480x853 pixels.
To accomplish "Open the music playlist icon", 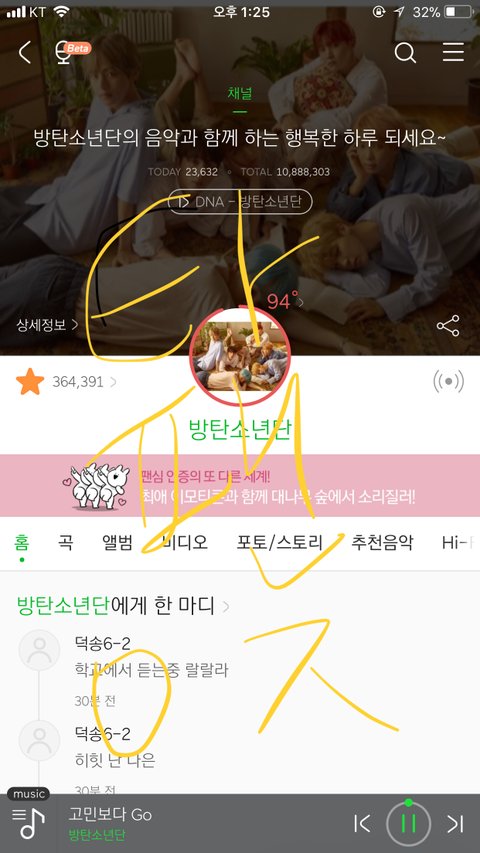I will coord(29,823).
